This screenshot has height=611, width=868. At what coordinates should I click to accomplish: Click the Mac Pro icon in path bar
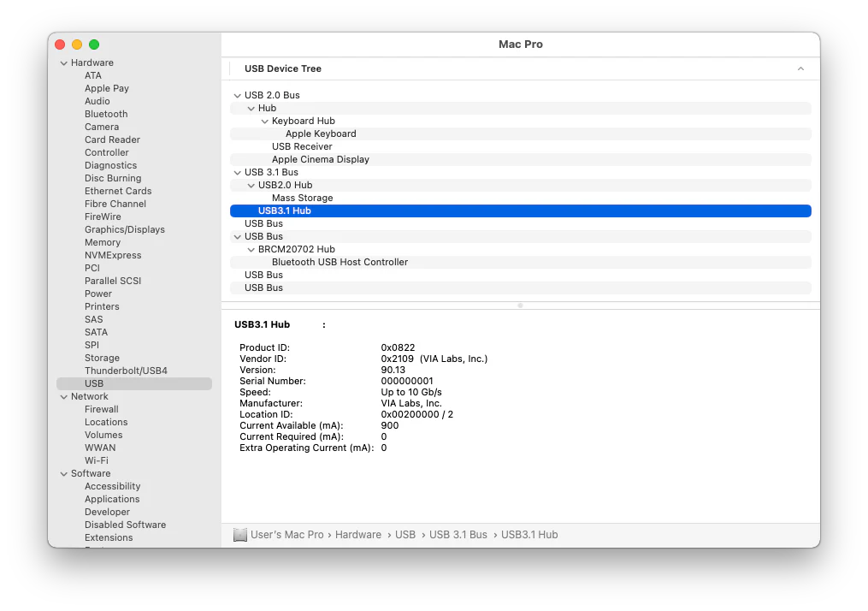240,535
